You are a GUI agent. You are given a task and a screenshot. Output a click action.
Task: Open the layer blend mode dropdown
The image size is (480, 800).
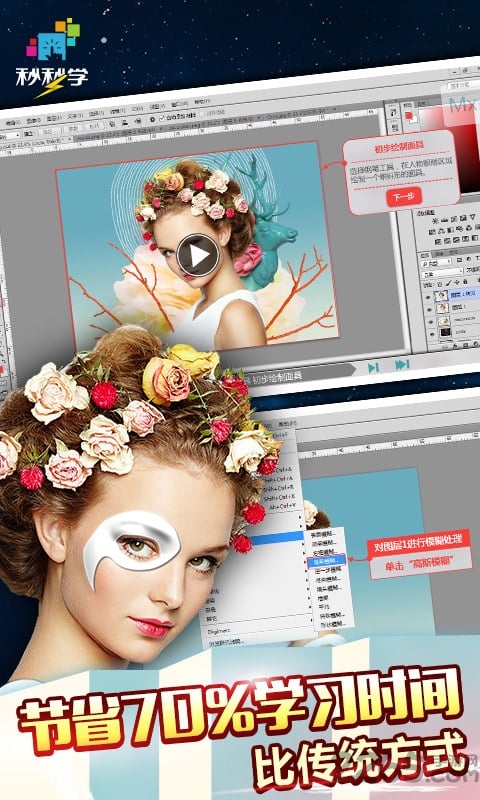click(x=442, y=274)
